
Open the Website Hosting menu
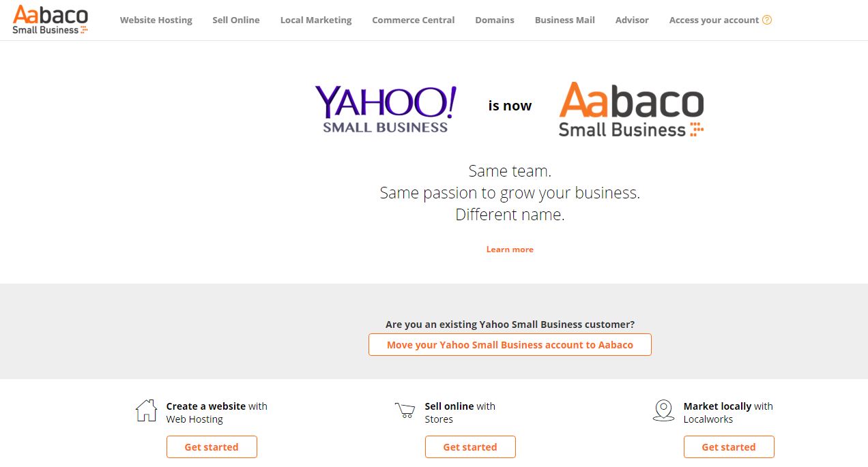coord(156,20)
